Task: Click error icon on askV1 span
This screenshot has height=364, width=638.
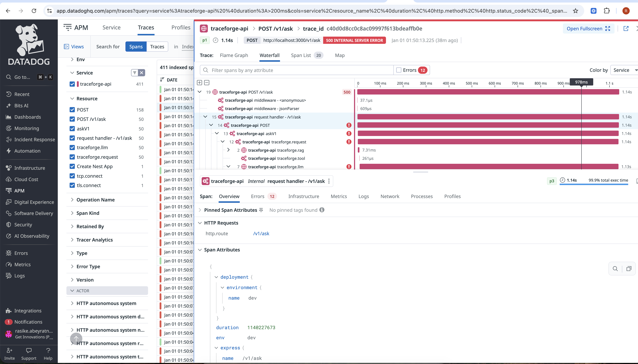Action: (349, 133)
